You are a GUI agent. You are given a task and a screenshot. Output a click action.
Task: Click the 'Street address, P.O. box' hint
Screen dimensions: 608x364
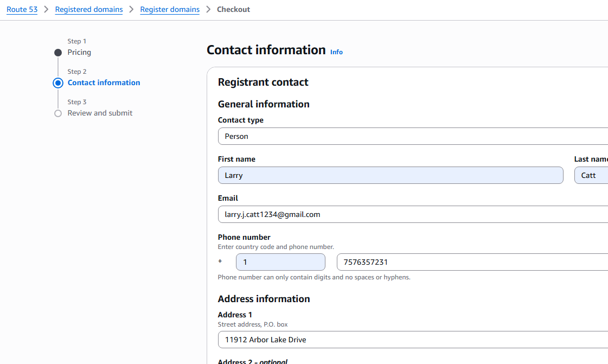(253, 324)
